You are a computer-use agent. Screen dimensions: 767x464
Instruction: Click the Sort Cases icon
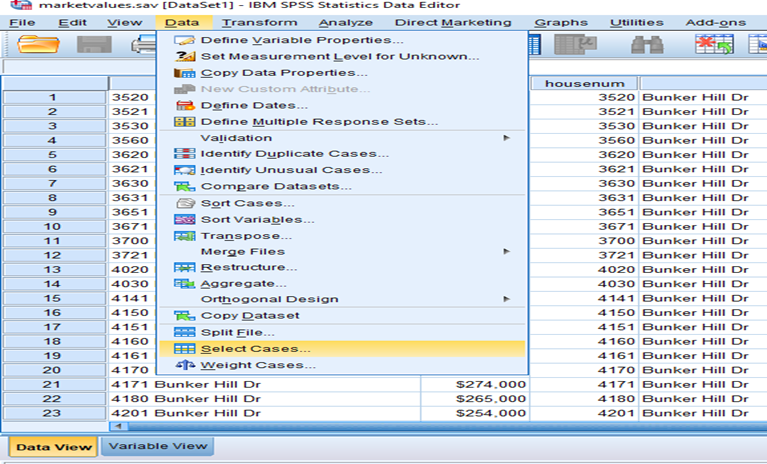(185, 203)
